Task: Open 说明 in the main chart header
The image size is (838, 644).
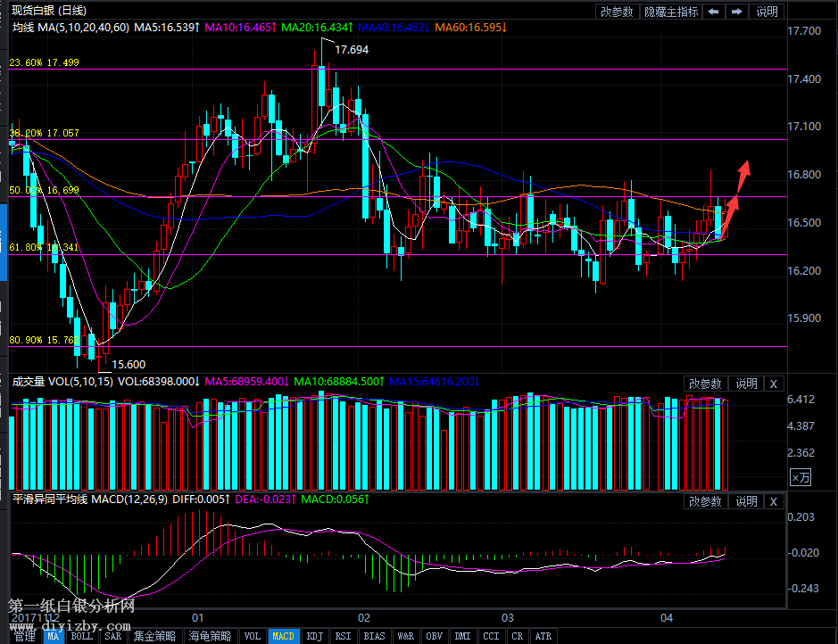Action: point(767,12)
